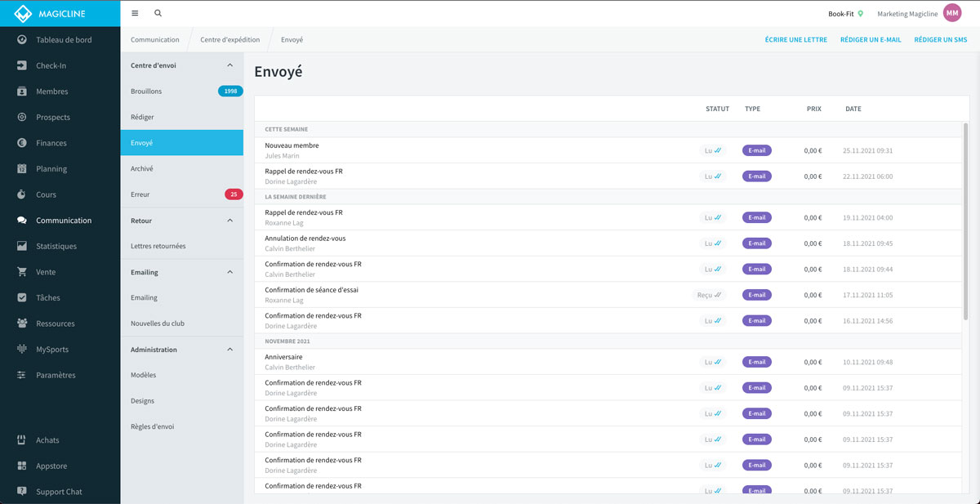
Task: Collapse the Centre d'envoi section
Action: 229,65
